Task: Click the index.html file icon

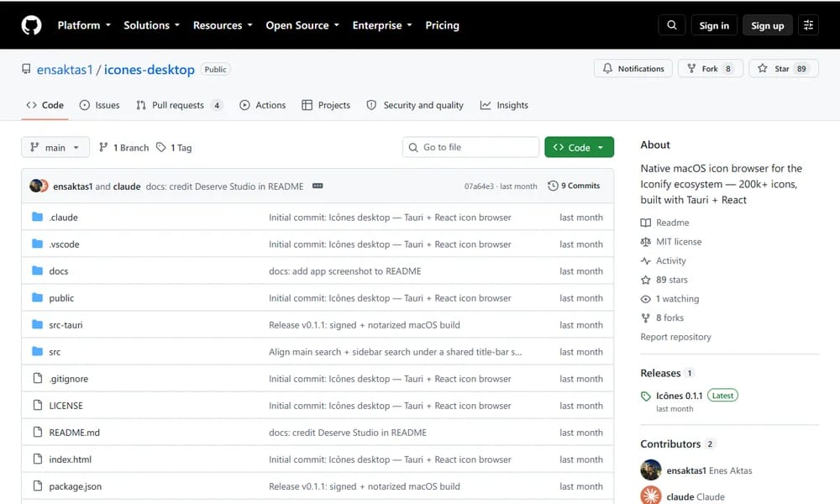Action: pyautogui.click(x=38, y=459)
